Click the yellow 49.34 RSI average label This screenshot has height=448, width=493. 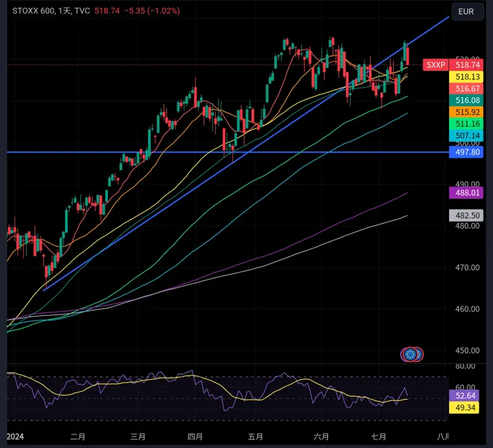tap(464, 408)
